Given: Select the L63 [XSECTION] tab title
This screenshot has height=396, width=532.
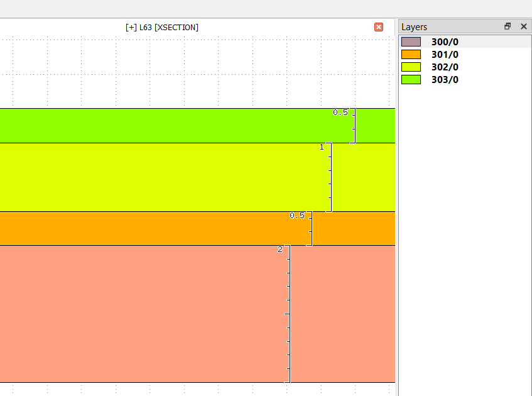Looking at the screenshot, I should click(x=162, y=27).
